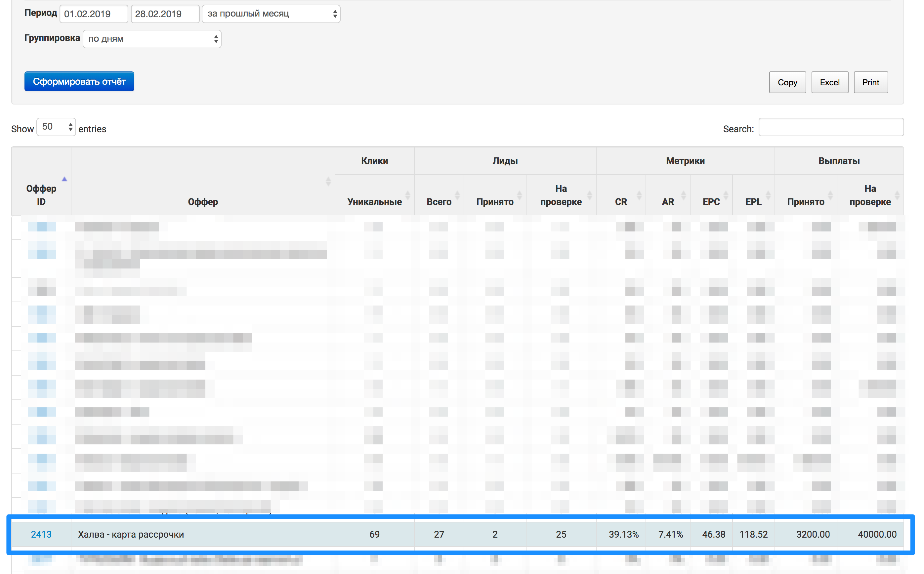Sort by EPL metric column
The width and height of the screenshot is (924, 574).
pos(753,202)
